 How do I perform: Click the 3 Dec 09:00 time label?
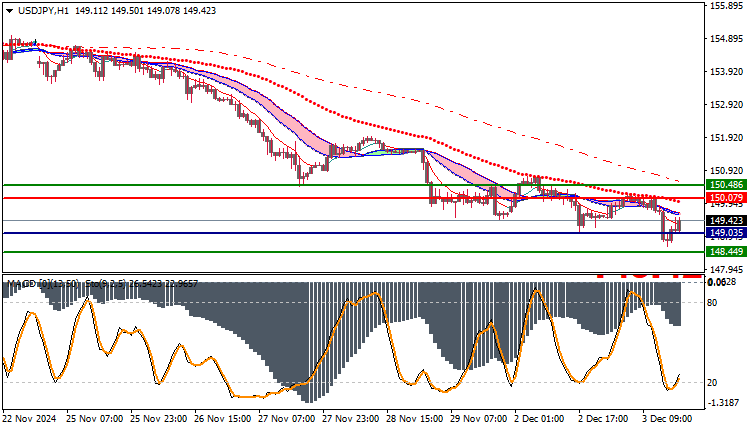pos(667,419)
